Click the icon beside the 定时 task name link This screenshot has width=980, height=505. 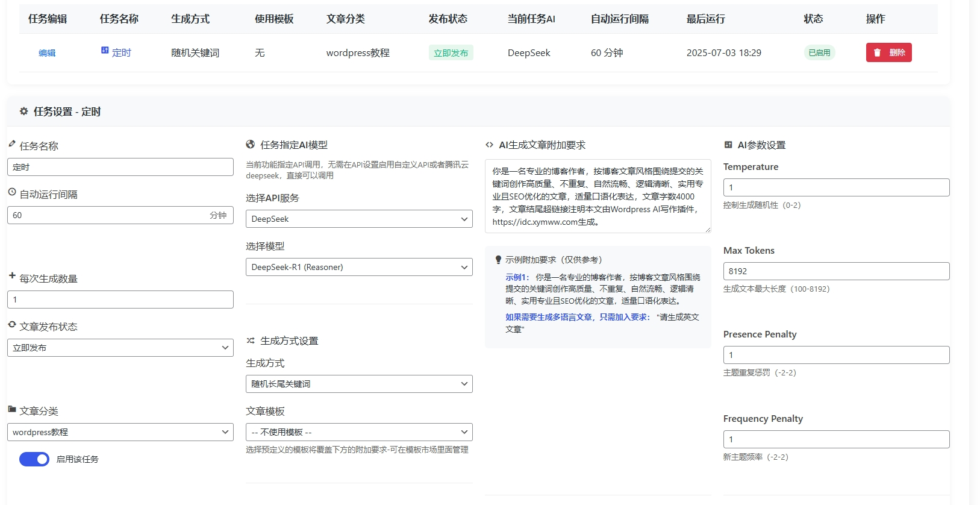coord(105,51)
